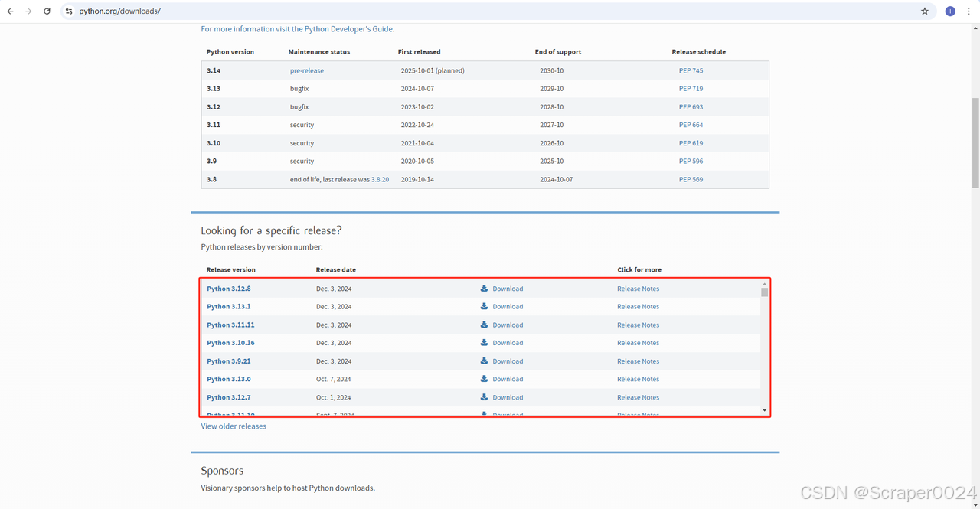Click download icon for Python 3.12.8
The height and width of the screenshot is (509, 980).
click(x=484, y=289)
